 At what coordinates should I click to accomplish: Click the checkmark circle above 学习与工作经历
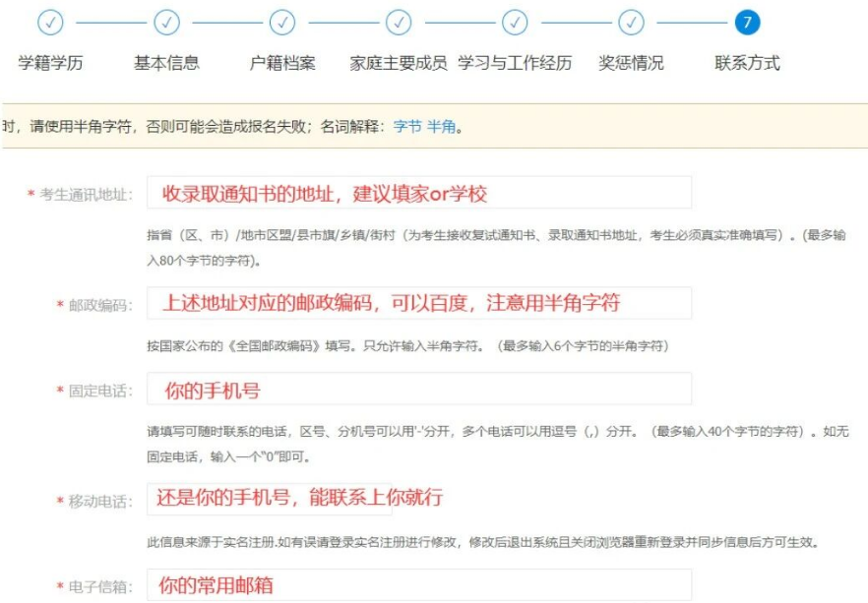click(515, 22)
